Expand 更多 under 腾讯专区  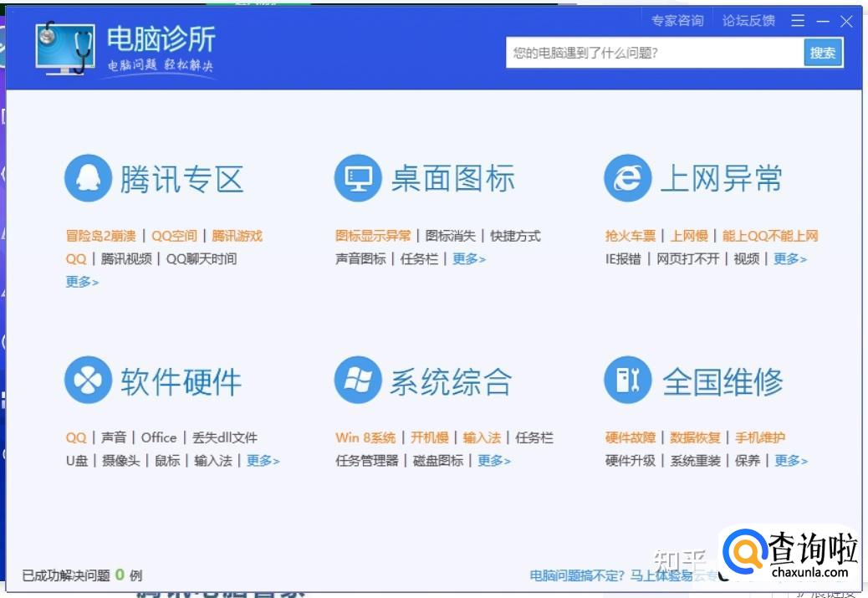80,282
